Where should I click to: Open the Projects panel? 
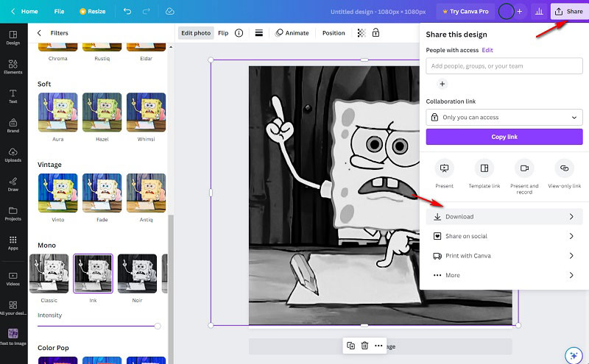coord(13,213)
